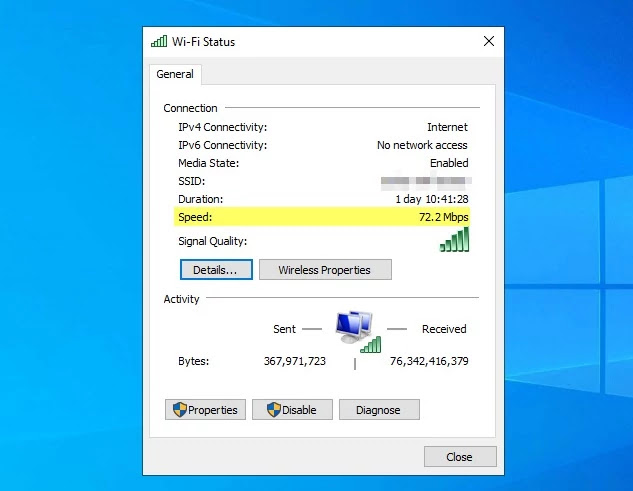Screen dimensions: 633x491
Task: Click the blurred SSID value
Action: pos(426,181)
